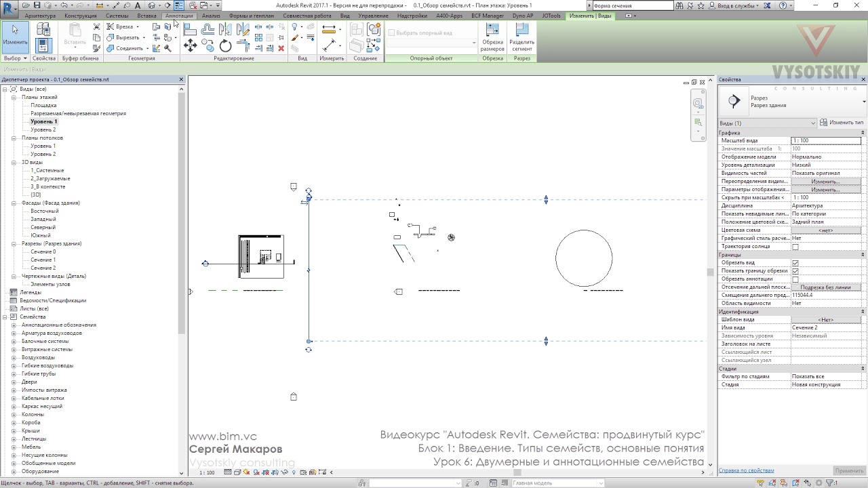Click the Copy tool in Редактирование panel
868x488 pixels.
tap(208, 45)
